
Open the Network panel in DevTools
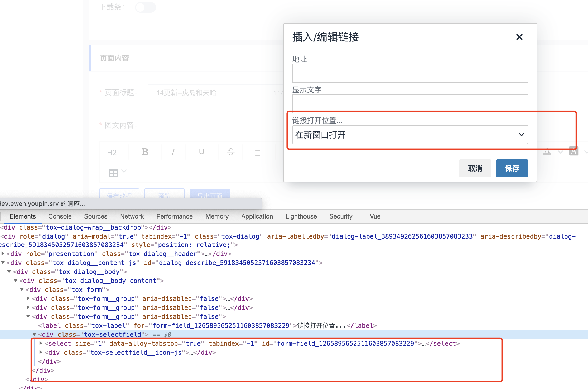click(132, 216)
